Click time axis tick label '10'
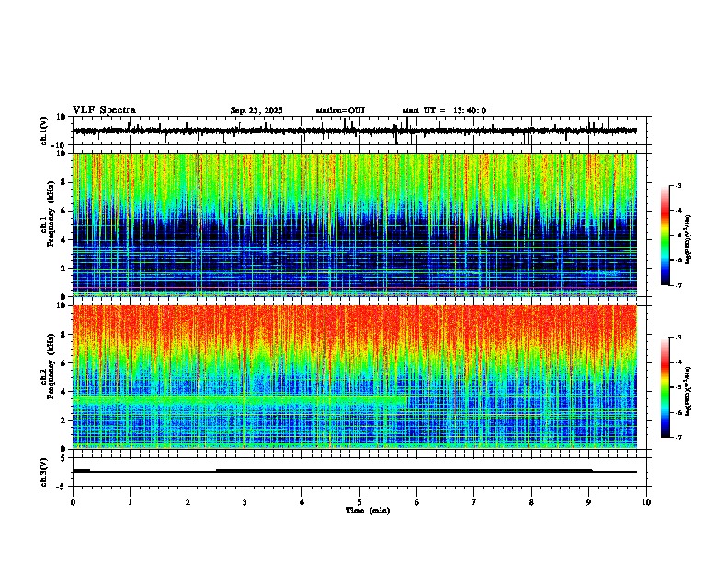 646,502
